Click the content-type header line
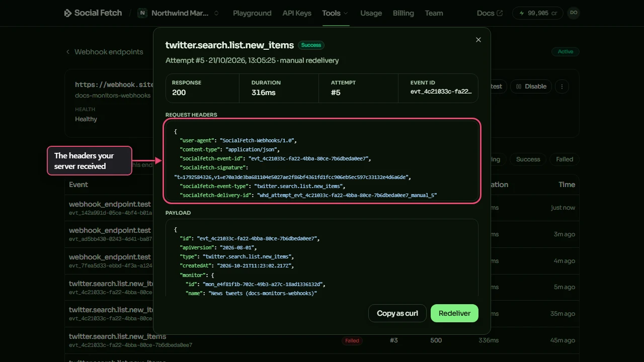Viewport: 644px width, 362px height. click(x=229, y=149)
